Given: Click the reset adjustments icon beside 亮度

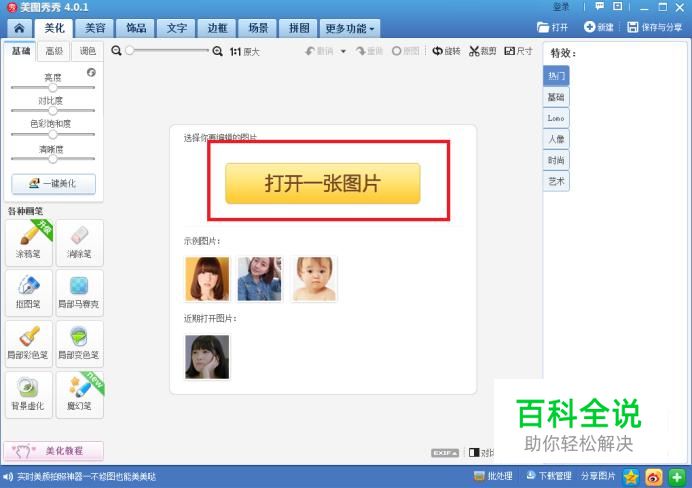Looking at the screenshot, I should click(91, 72).
